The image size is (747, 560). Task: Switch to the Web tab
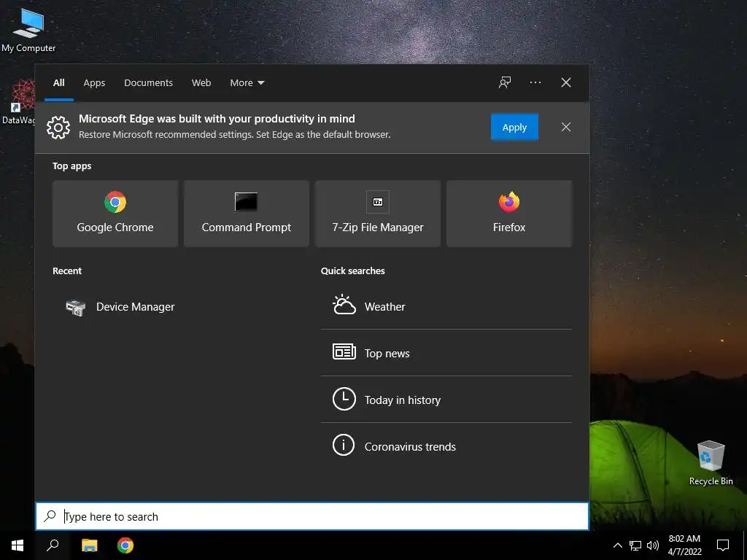(x=201, y=83)
